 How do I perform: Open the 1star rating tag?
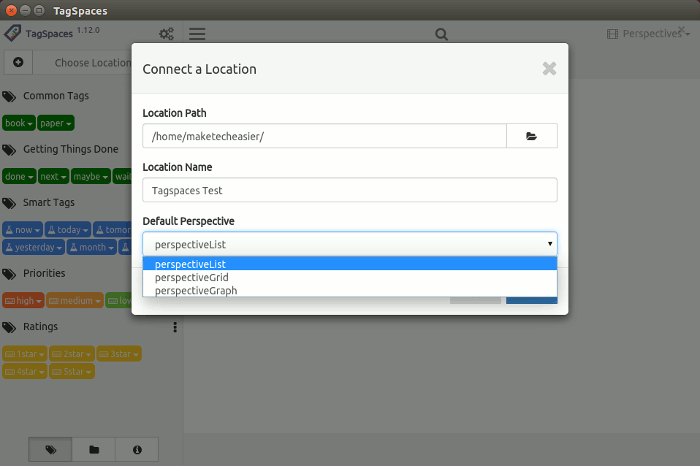(x=25, y=354)
